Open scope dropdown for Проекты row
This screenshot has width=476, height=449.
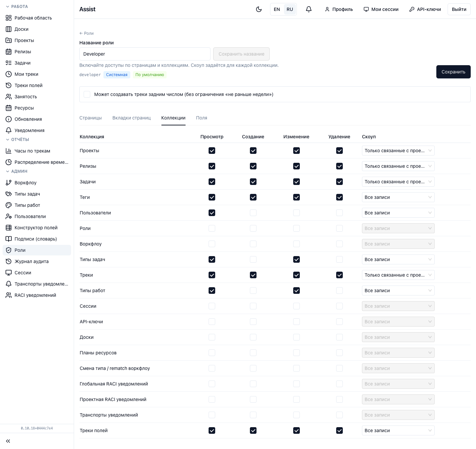[398, 151]
